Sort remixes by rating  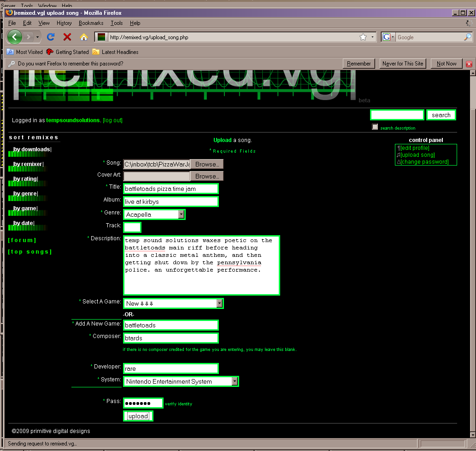click(25, 179)
